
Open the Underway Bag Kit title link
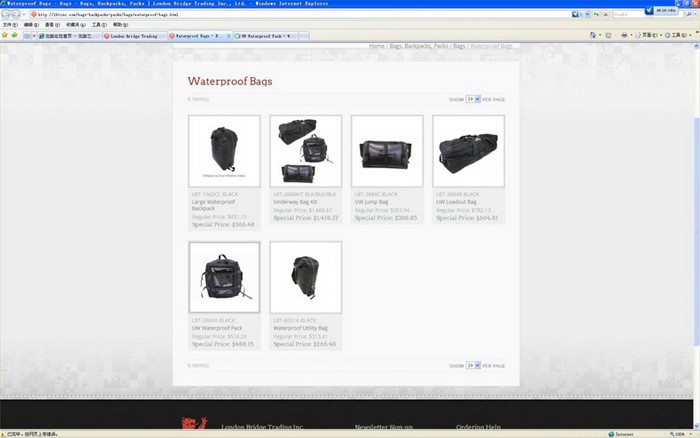click(295, 202)
